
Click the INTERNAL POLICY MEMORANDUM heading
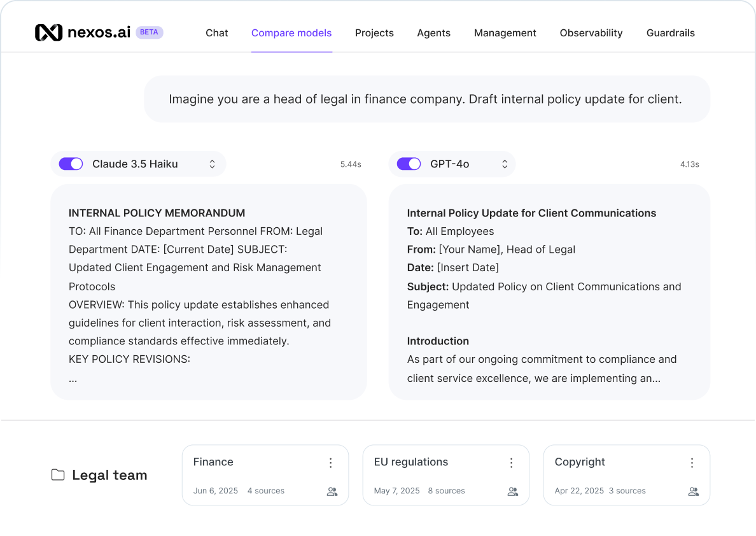click(x=157, y=213)
